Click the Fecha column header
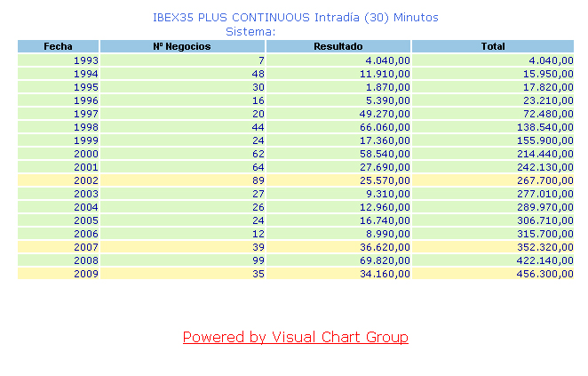The width and height of the screenshot is (588, 376). click(x=58, y=46)
